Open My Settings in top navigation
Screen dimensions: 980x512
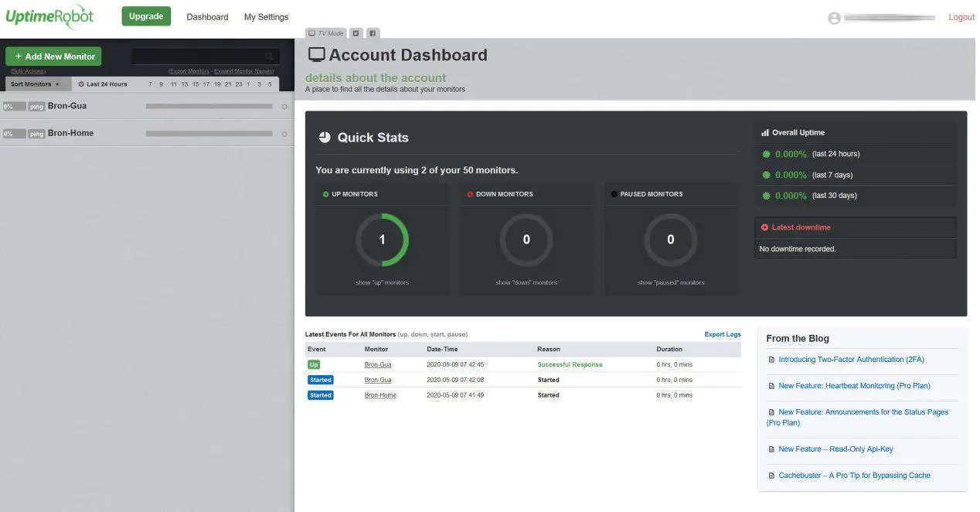[x=266, y=17]
